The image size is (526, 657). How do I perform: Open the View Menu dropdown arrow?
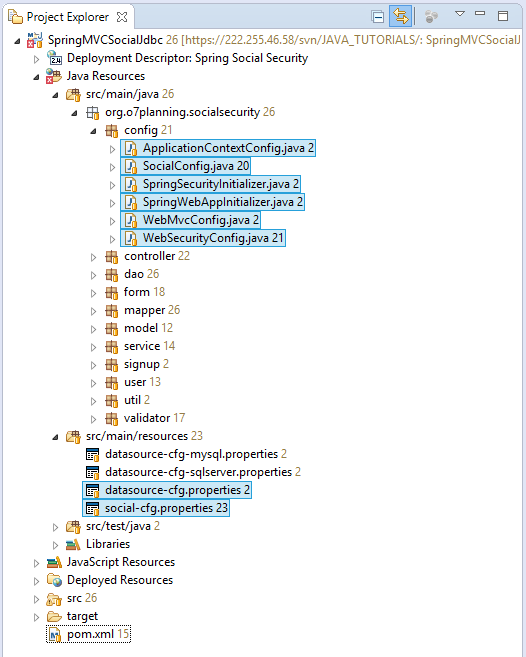click(x=460, y=14)
